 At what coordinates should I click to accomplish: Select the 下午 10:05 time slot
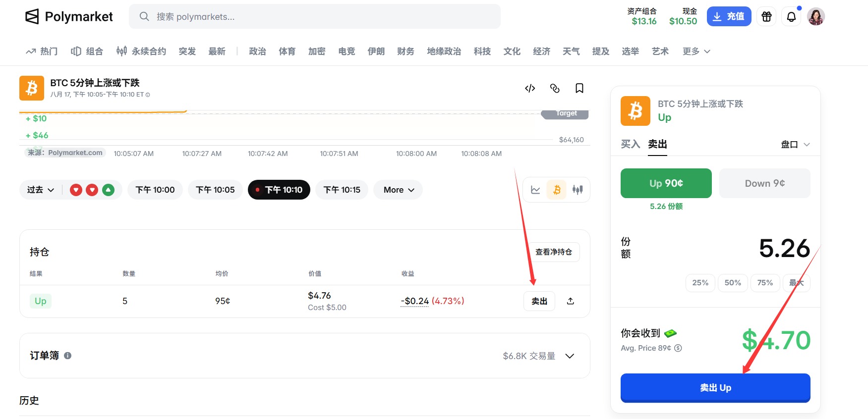coord(215,190)
